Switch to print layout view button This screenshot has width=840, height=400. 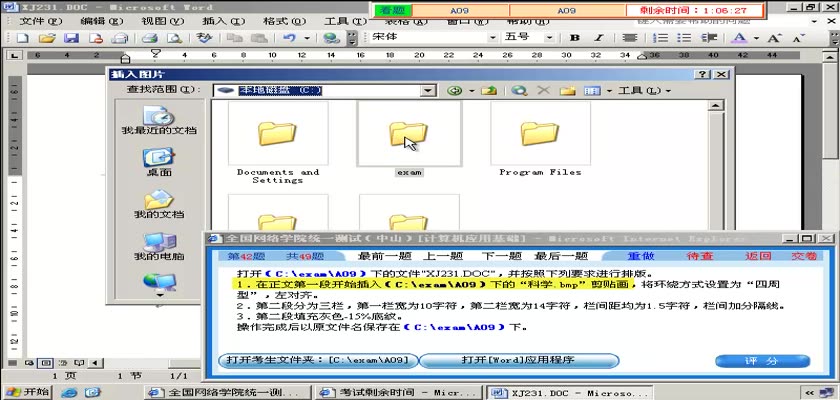47,363
